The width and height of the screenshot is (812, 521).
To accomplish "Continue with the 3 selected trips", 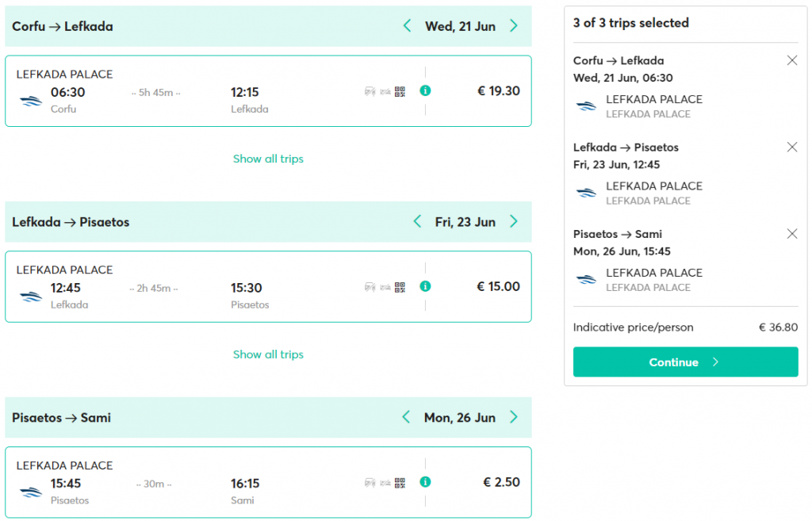I will [x=685, y=362].
